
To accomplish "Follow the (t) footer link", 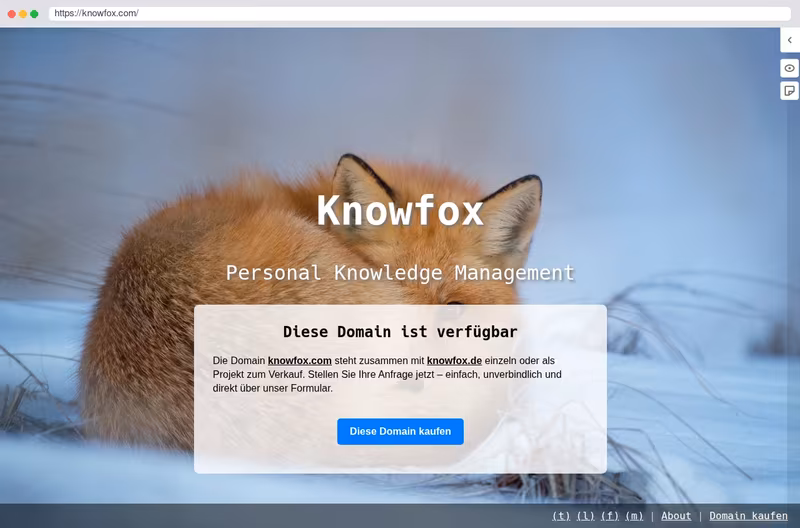I will [x=561, y=516].
